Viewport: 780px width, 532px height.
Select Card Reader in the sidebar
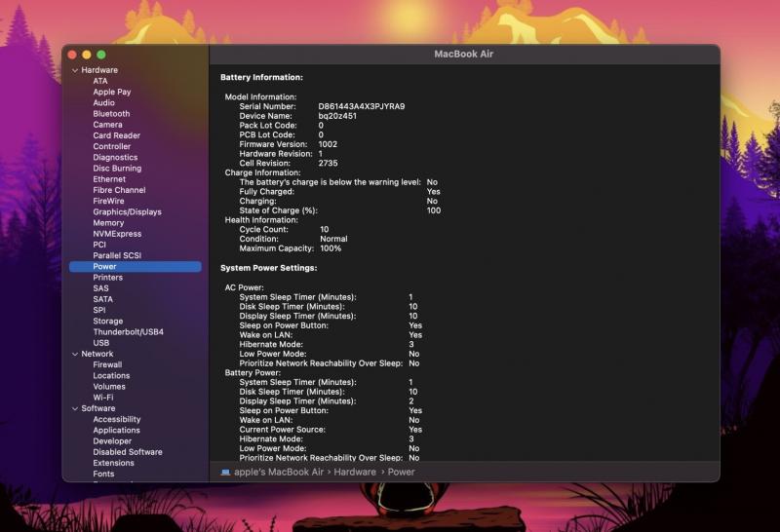(116, 135)
